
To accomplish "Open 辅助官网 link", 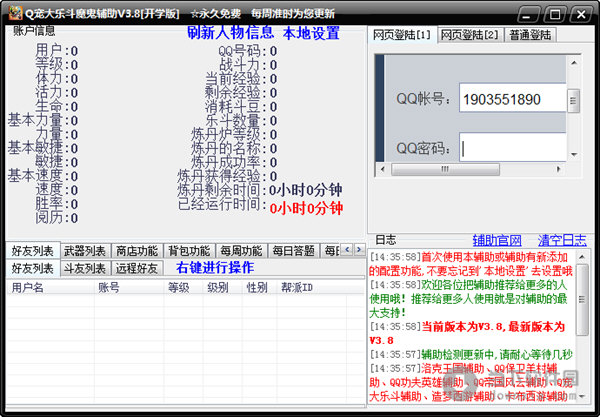I will click(497, 240).
